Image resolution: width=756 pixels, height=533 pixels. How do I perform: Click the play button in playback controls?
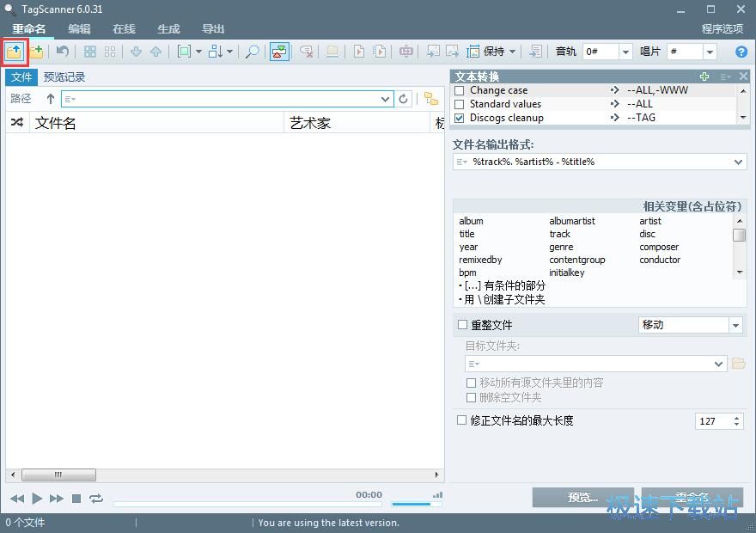[x=36, y=498]
